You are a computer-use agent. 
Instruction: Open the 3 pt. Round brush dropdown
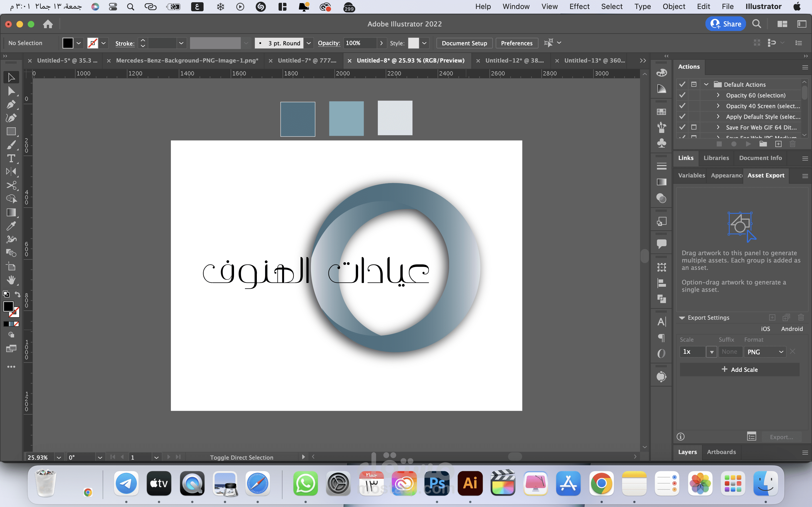309,43
